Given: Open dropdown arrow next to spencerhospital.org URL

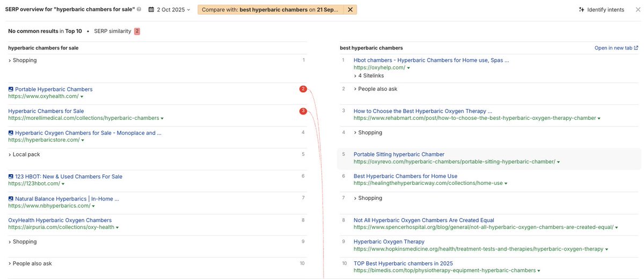Looking at the screenshot, I should click(616, 227).
